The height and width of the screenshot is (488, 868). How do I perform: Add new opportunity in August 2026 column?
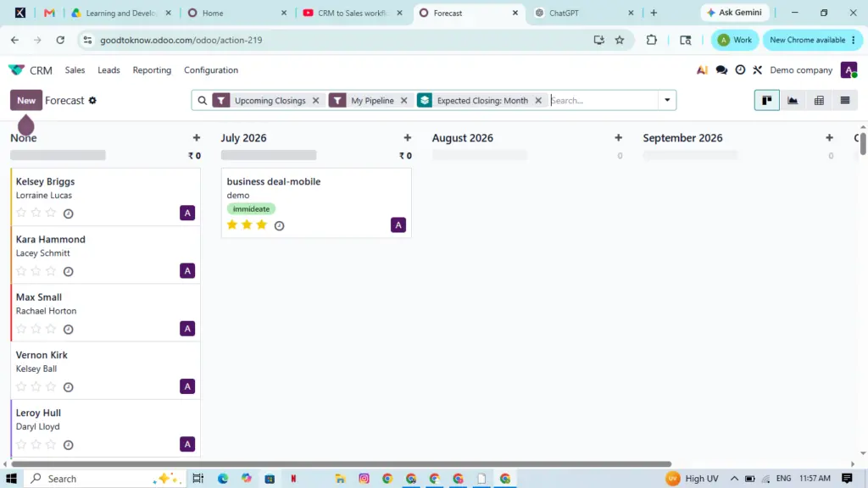[618, 138]
